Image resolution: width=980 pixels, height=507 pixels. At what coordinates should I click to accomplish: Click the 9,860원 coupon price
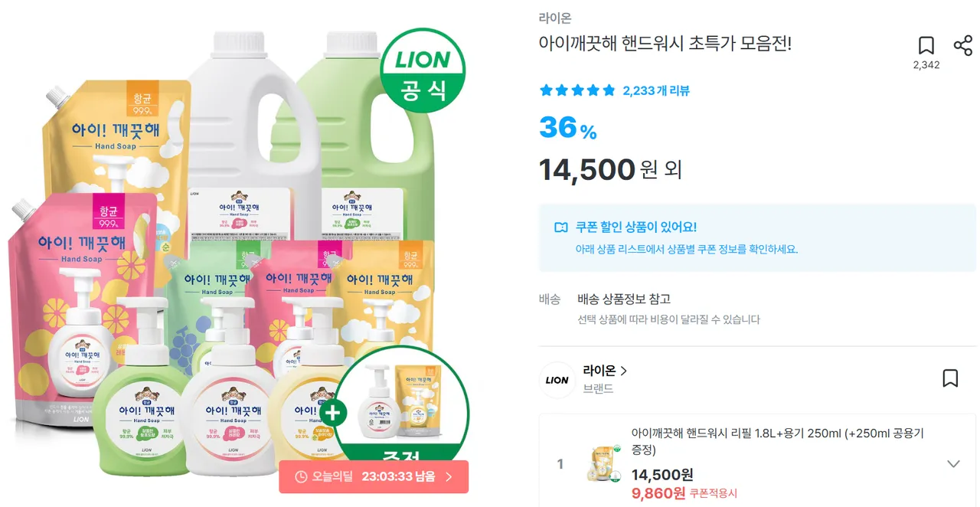(x=658, y=493)
